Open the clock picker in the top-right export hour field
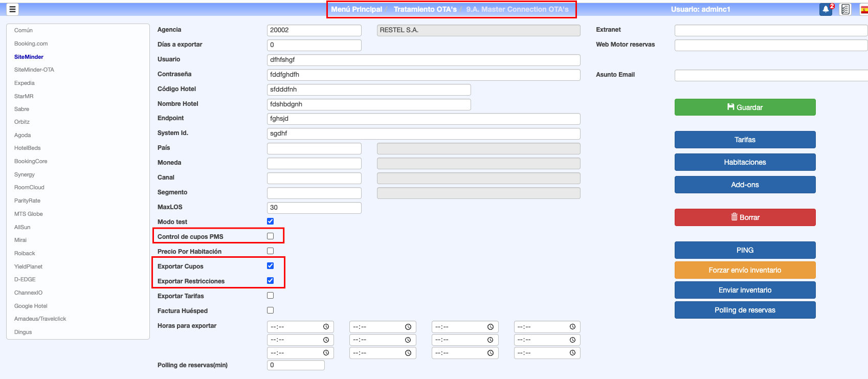This screenshot has height=379, width=868. (x=572, y=327)
